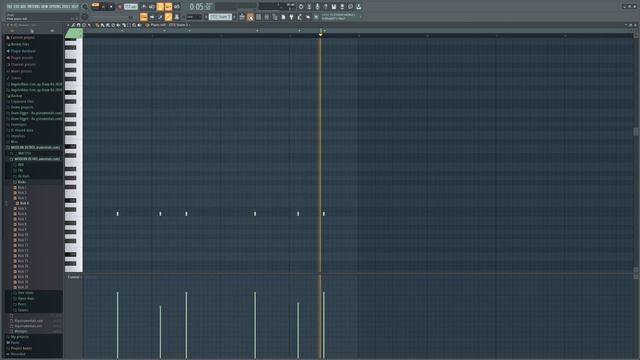Image resolution: width=640 pixels, height=360 pixels.
Task: Open the PATTERNS menu
Action: point(34,7)
